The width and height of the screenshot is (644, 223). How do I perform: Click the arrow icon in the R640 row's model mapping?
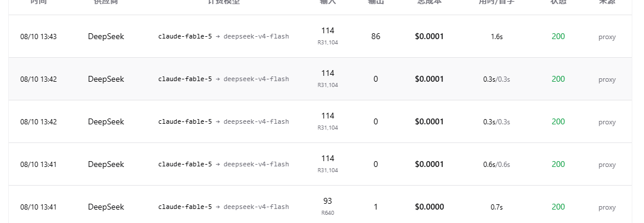coord(218,207)
